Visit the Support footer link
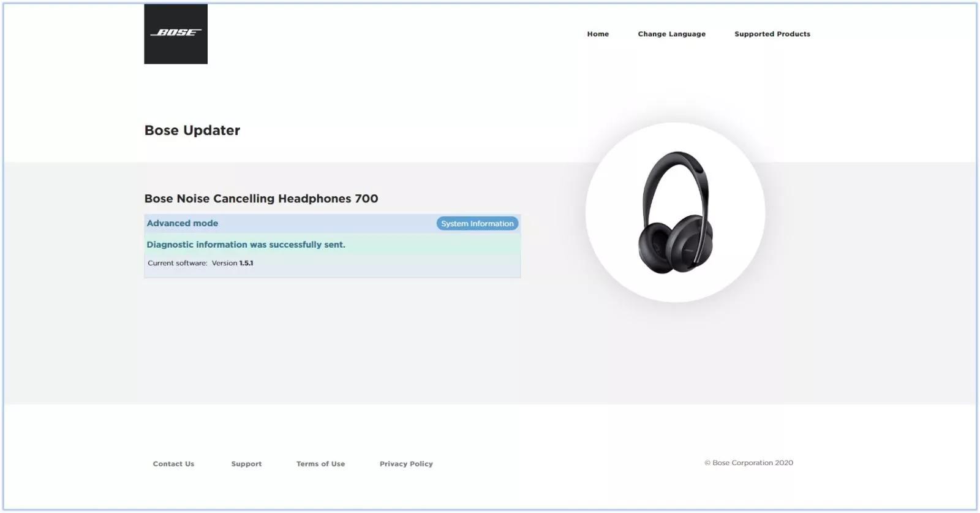This screenshot has height=513, width=980. (246, 464)
